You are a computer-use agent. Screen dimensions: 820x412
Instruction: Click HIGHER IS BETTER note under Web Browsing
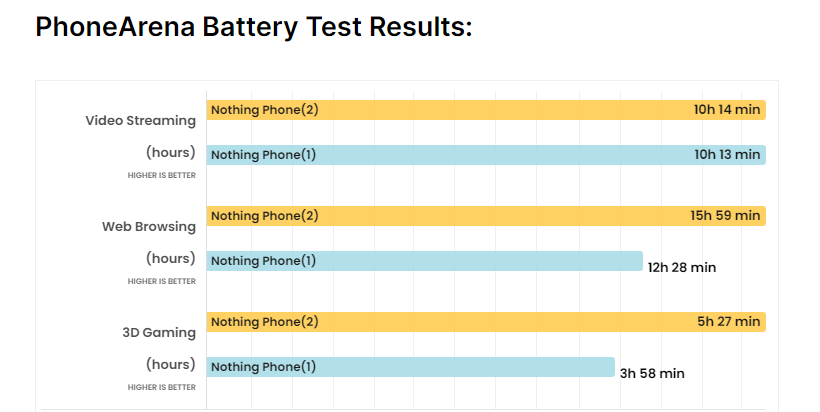point(162,281)
